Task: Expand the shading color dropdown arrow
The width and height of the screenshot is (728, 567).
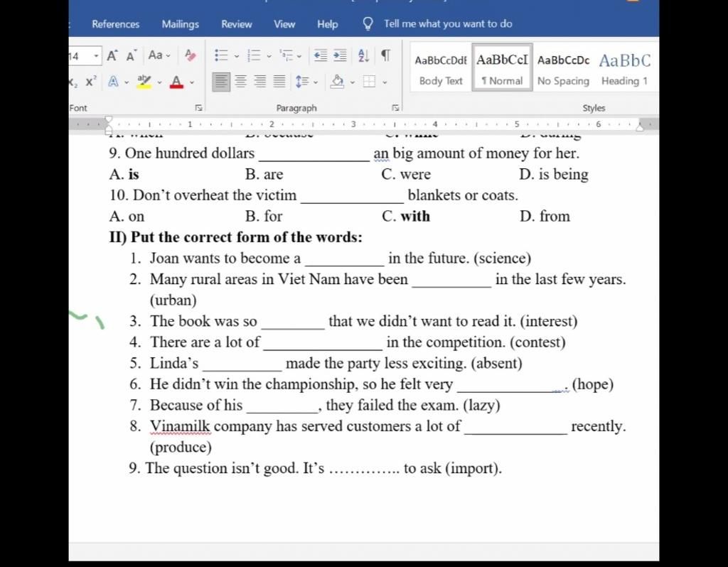Action: pyautogui.click(x=353, y=82)
